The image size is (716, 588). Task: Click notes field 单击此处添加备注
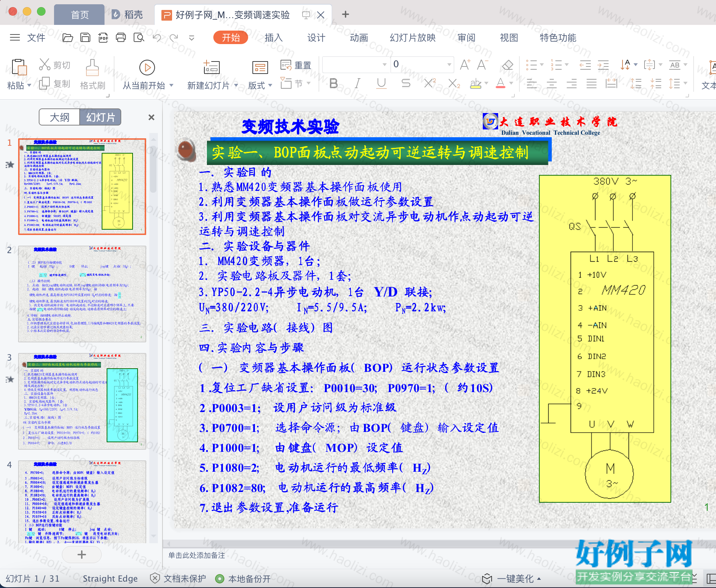(197, 555)
